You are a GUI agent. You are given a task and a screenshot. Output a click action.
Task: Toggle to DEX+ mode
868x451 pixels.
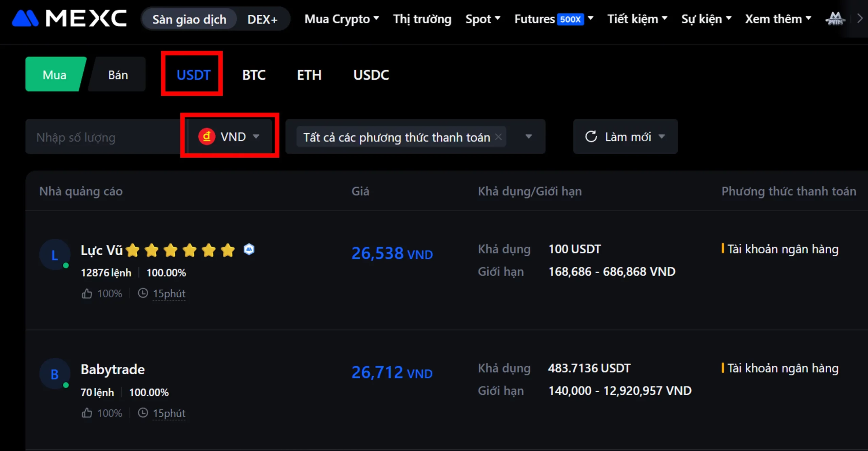click(x=262, y=19)
